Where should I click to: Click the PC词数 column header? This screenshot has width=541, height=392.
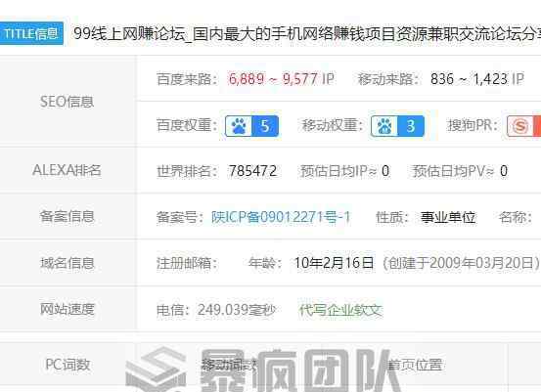pos(68,365)
